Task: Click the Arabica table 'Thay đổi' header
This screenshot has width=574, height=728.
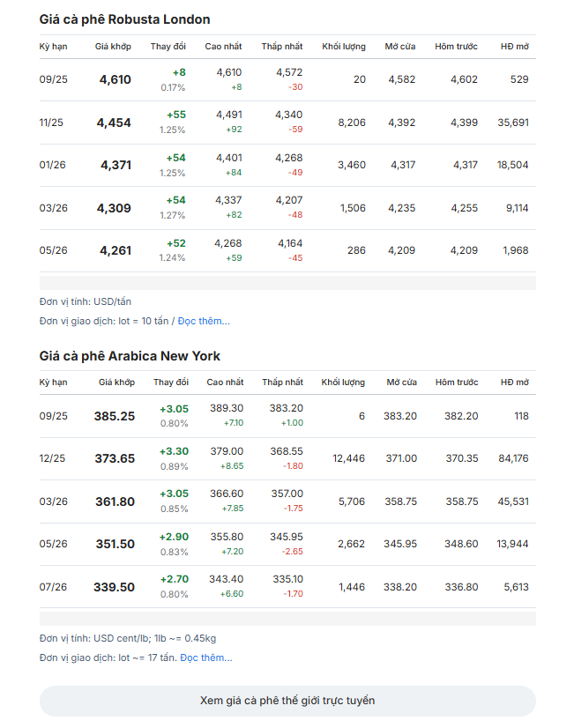Action: point(171,383)
